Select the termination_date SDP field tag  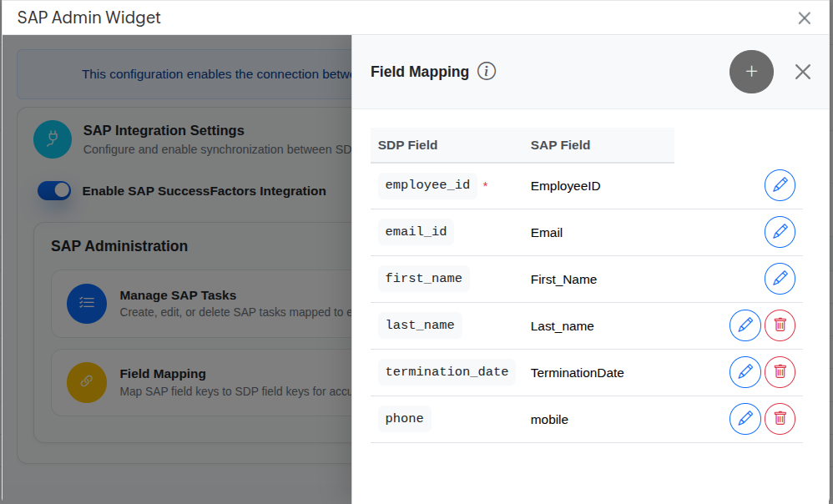447,372
